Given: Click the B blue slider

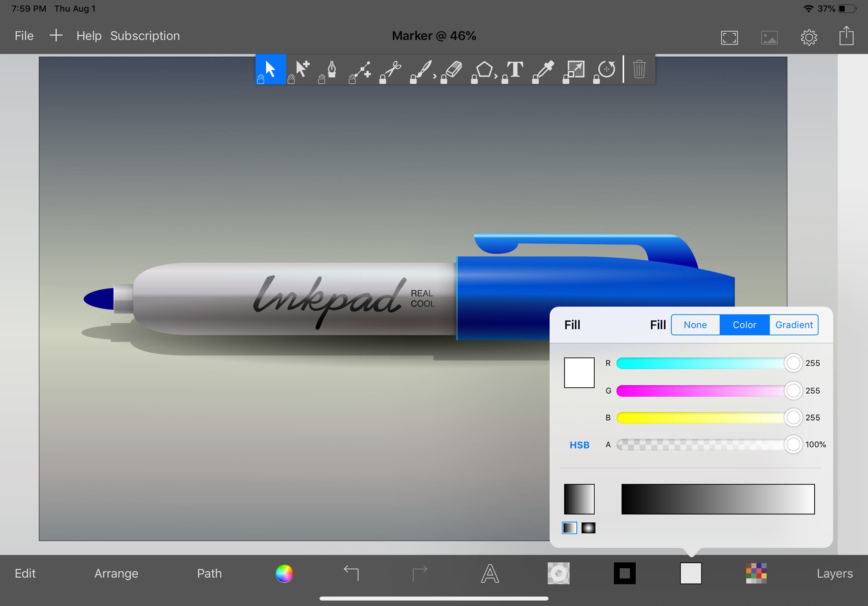Looking at the screenshot, I should click(x=709, y=417).
